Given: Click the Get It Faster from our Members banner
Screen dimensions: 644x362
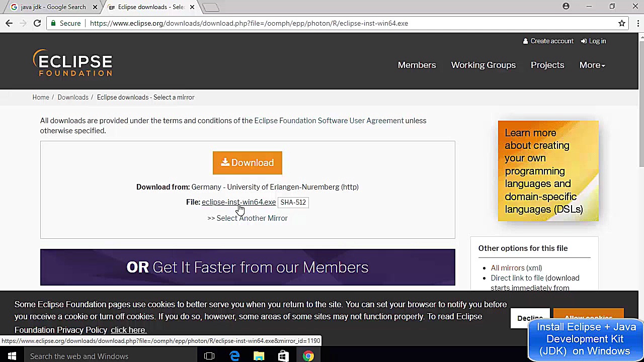Looking at the screenshot, I should coord(248,267).
